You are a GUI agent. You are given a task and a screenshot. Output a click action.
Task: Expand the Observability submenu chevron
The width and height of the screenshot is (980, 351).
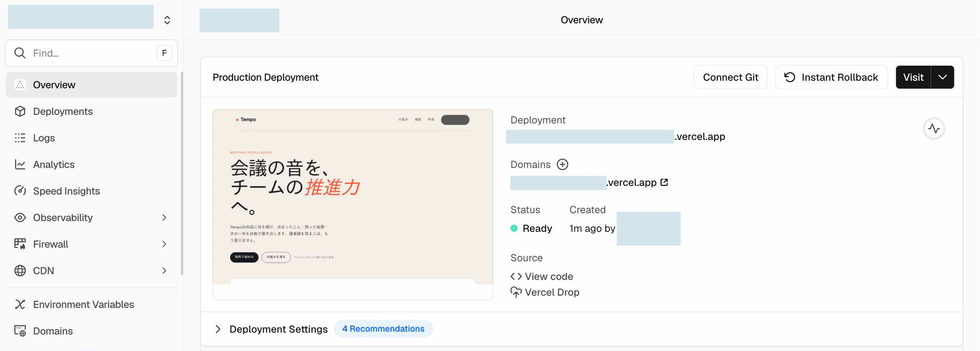click(164, 217)
